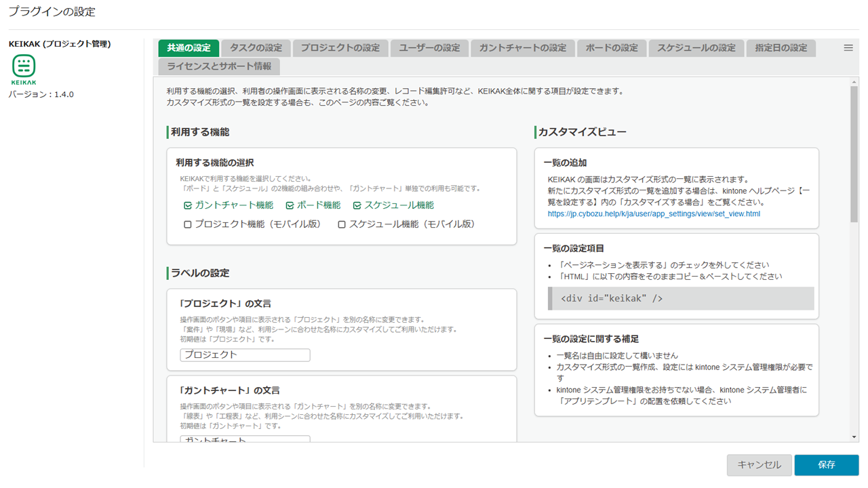Click the ラベルの設定 section heading

200,273
